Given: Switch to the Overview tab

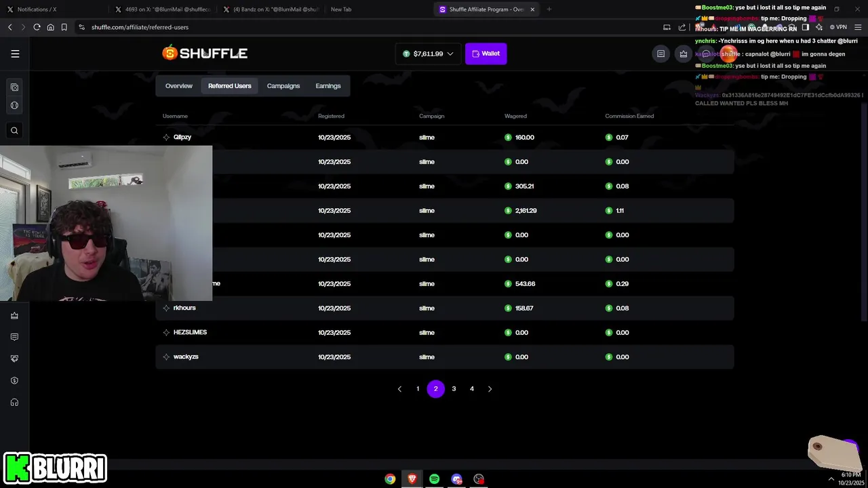Looking at the screenshot, I should 179,86.
